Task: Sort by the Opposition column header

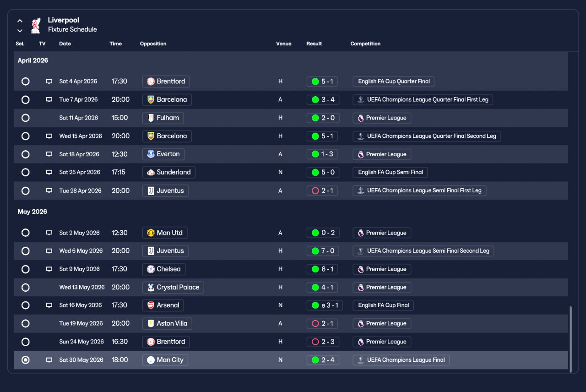Action: pos(153,44)
